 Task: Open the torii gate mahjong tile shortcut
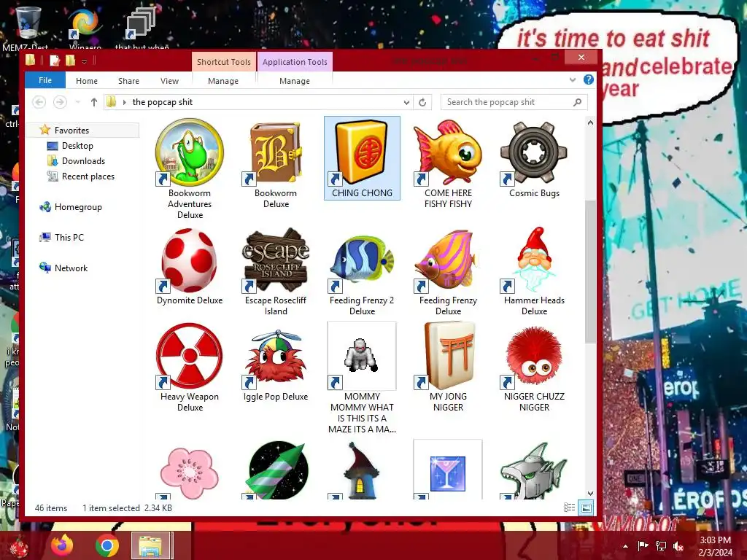tap(449, 356)
